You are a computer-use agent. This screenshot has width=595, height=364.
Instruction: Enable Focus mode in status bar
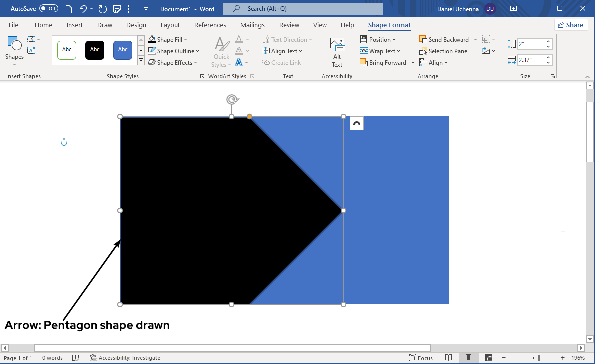(x=421, y=358)
